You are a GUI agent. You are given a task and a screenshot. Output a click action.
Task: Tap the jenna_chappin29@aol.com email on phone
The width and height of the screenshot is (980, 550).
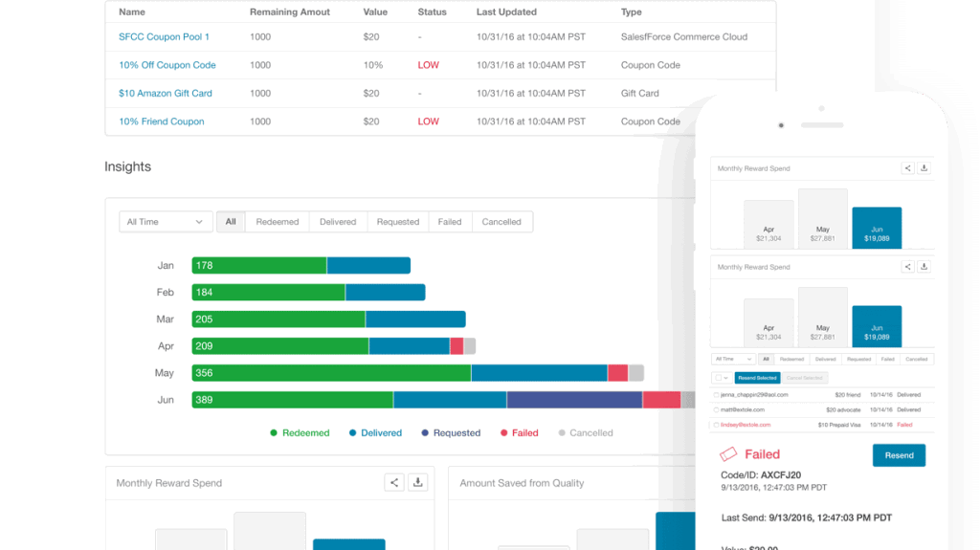tap(754, 395)
